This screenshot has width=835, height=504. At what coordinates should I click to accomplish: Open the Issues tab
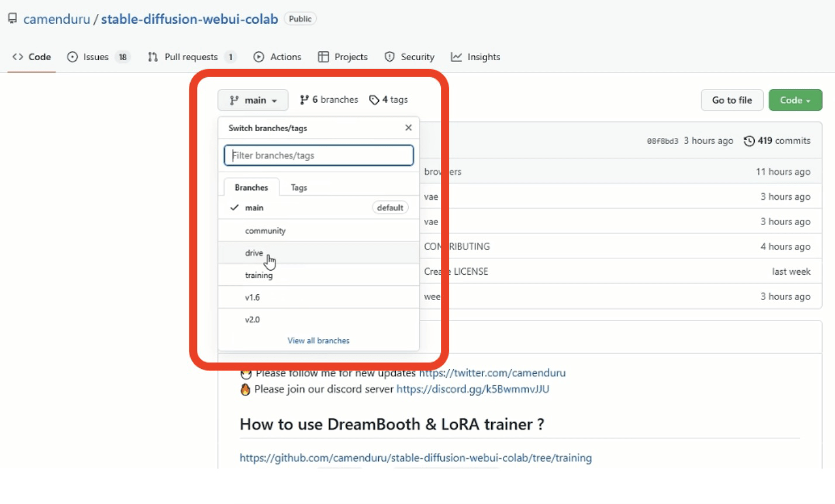tap(96, 57)
